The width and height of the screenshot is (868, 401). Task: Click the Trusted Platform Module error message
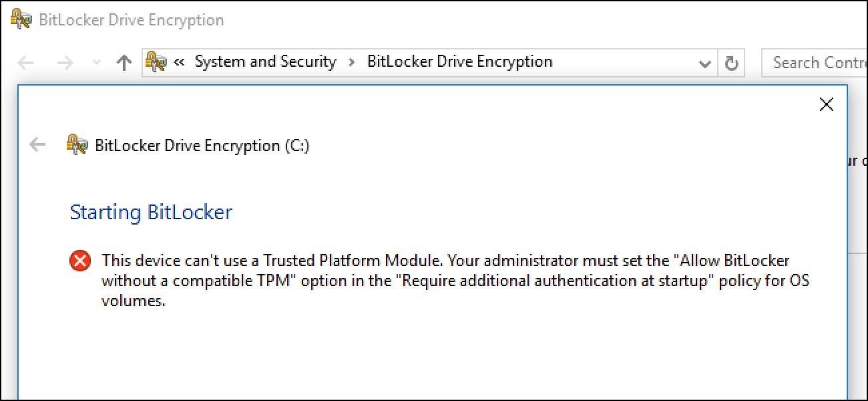454,281
